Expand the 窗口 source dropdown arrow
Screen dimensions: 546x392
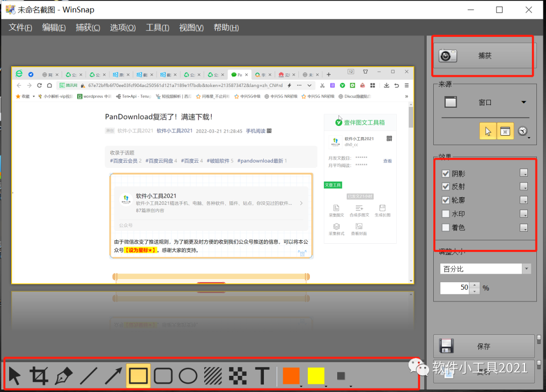(523, 102)
